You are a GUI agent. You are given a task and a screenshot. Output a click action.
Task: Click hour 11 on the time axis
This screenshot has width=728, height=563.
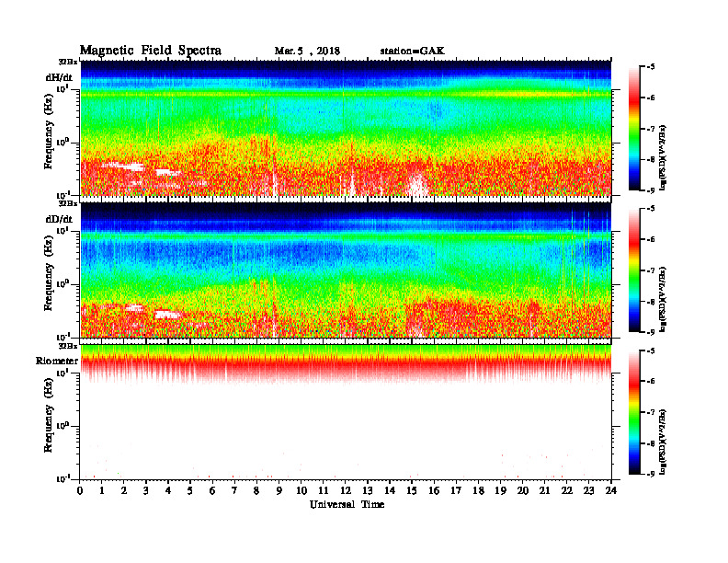point(324,491)
